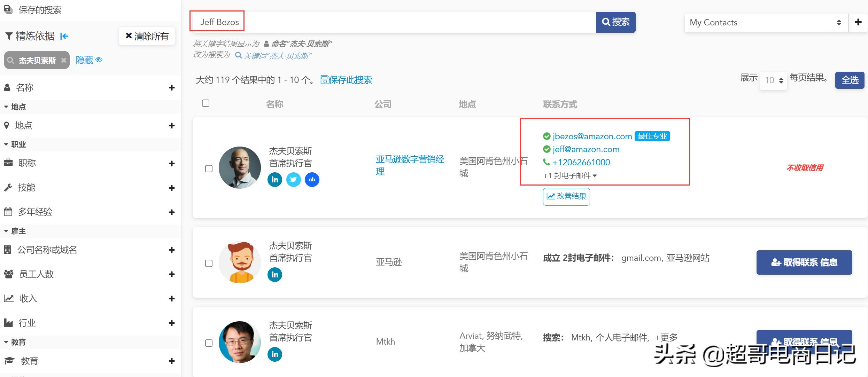
Task: Click LinkedIn icon on first Bezos result
Action: tap(275, 180)
